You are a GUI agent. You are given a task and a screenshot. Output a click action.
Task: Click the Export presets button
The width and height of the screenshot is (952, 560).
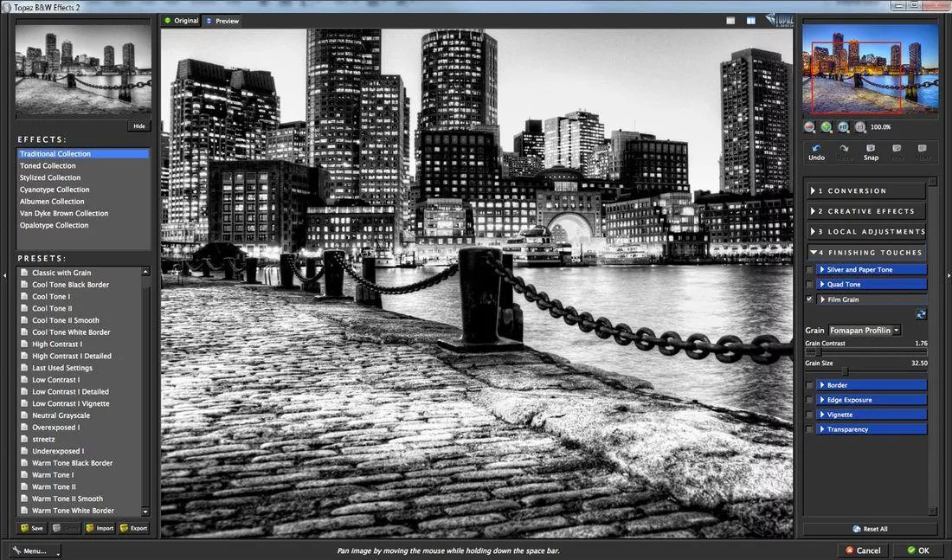[x=134, y=527]
